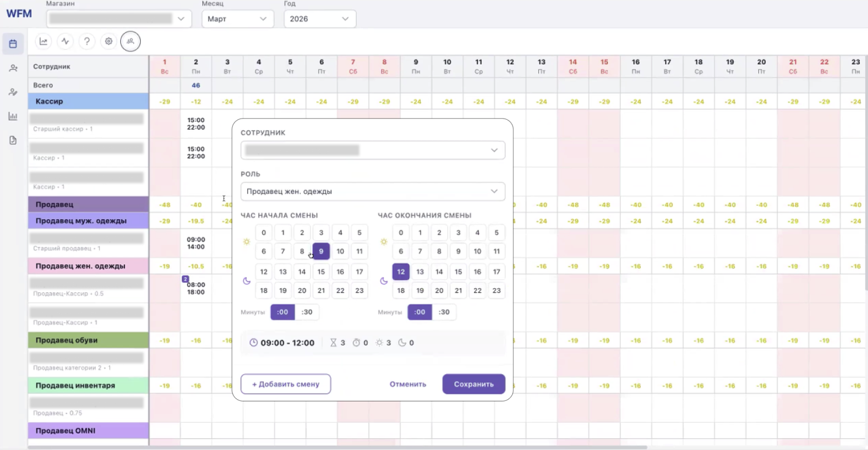Open the calendar schedule view in sidebar
Viewport: 868px width, 450px height.
(13, 44)
